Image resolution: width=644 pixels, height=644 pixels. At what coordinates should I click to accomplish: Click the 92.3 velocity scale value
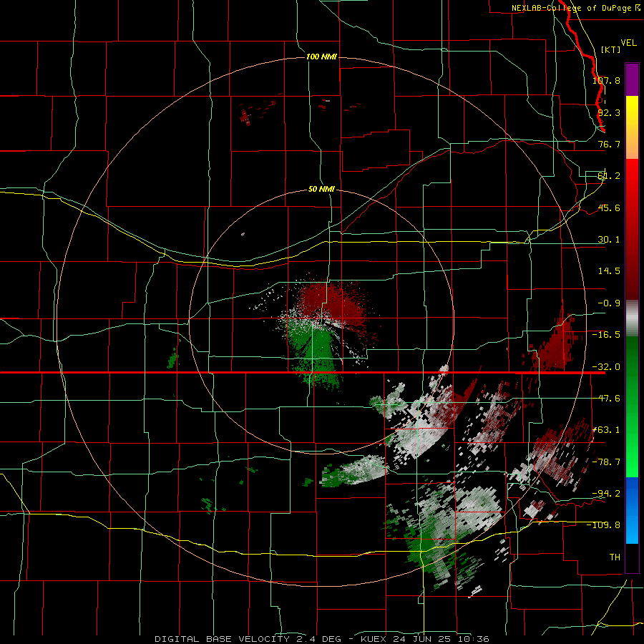click(609, 112)
